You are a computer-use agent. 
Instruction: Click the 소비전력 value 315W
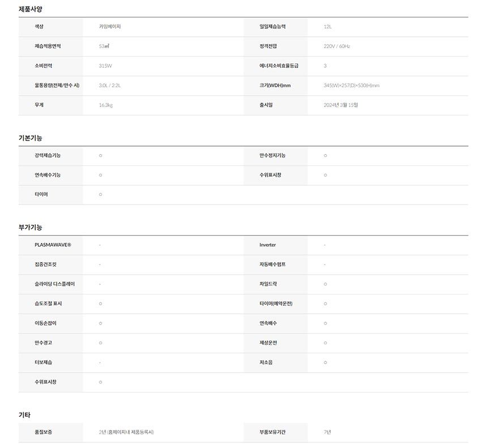[x=105, y=66]
